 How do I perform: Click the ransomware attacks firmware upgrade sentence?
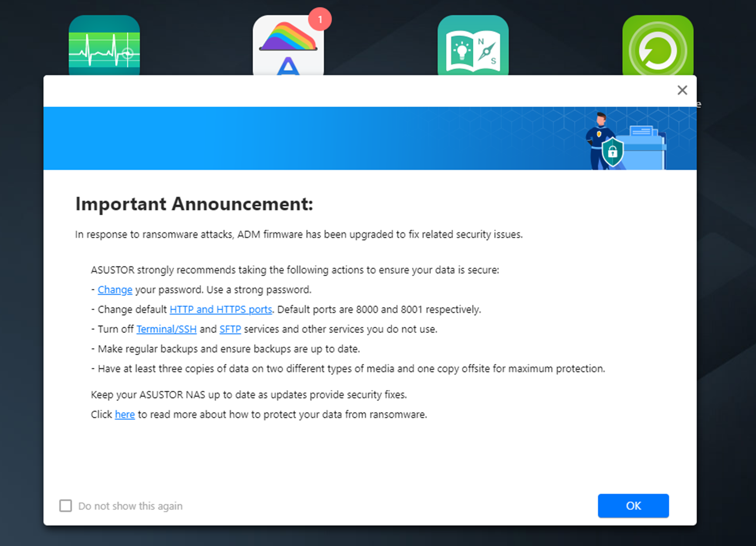tap(299, 234)
